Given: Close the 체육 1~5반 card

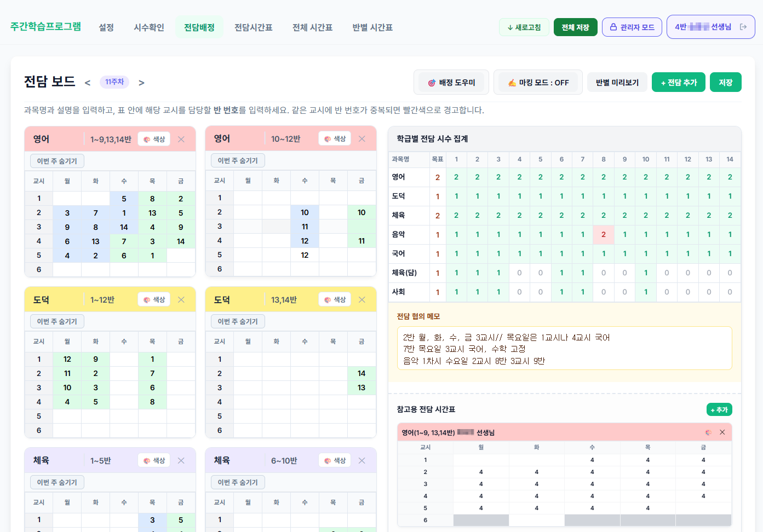Looking at the screenshot, I should click(181, 460).
